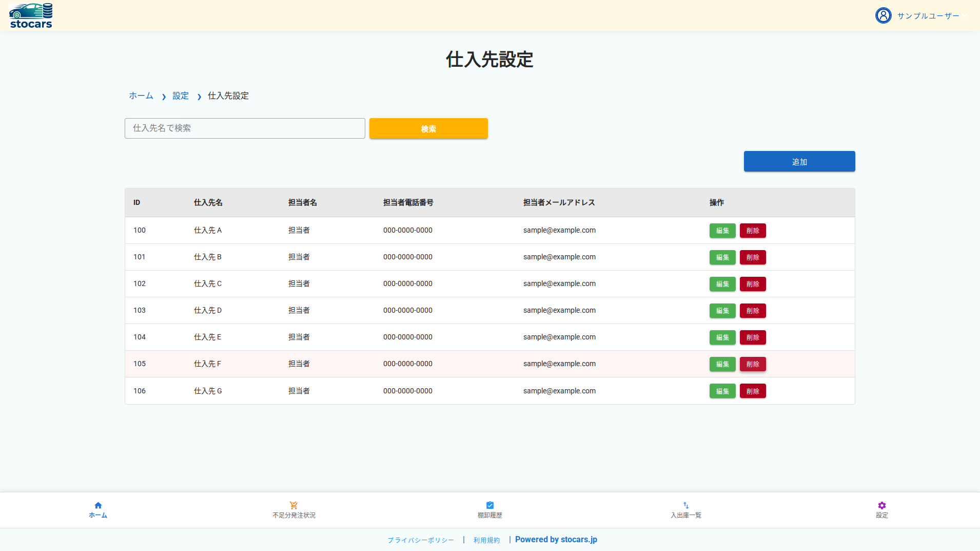
Task: Click the ID column header
Action: pyautogui.click(x=136, y=202)
